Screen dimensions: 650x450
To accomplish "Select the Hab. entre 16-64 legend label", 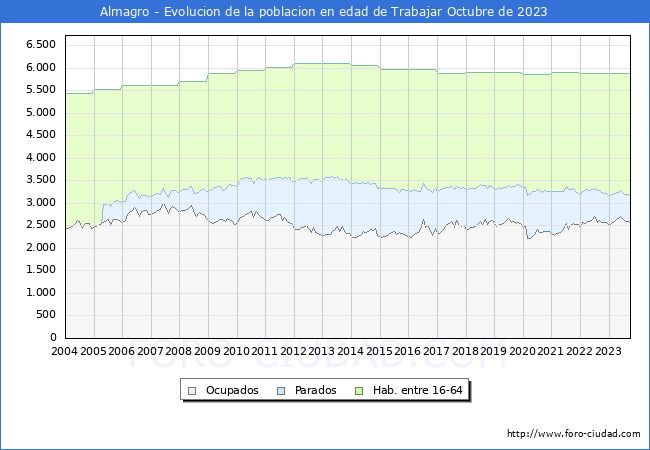I will [x=417, y=390].
